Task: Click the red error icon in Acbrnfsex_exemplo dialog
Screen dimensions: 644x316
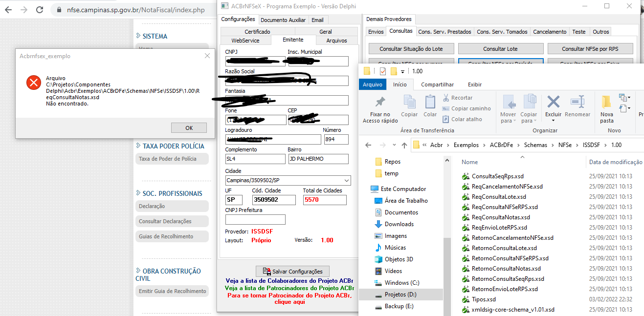Action: pos(33,83)
